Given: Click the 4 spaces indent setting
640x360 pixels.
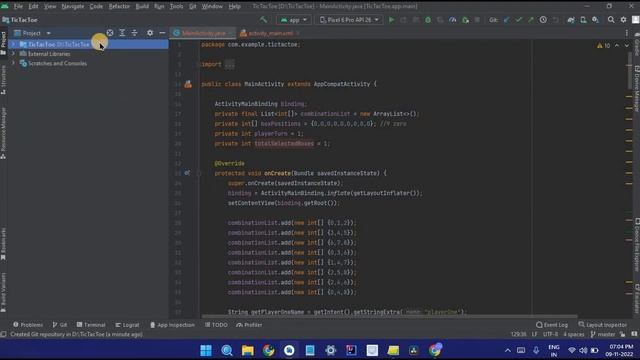Looking at the screenshot, I should [x=574, y=334].
